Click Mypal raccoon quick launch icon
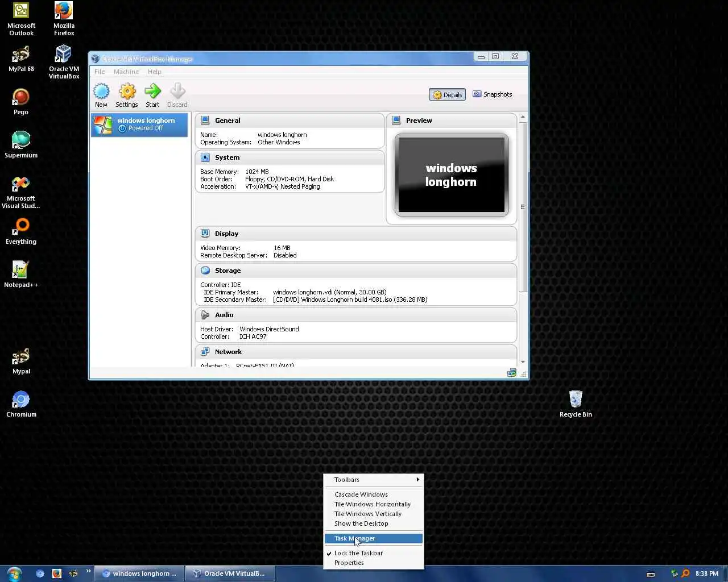Viewport: 728px width, 582px height. [73, 573]
